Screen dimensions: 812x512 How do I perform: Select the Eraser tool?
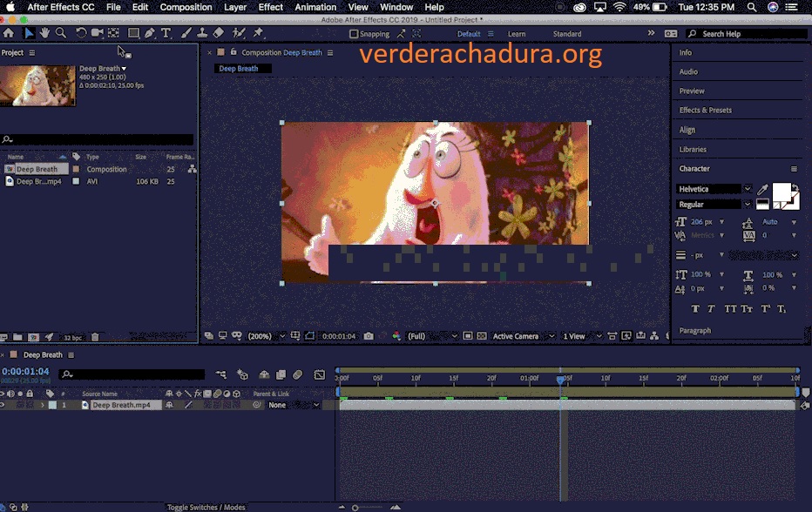(219, 33)
